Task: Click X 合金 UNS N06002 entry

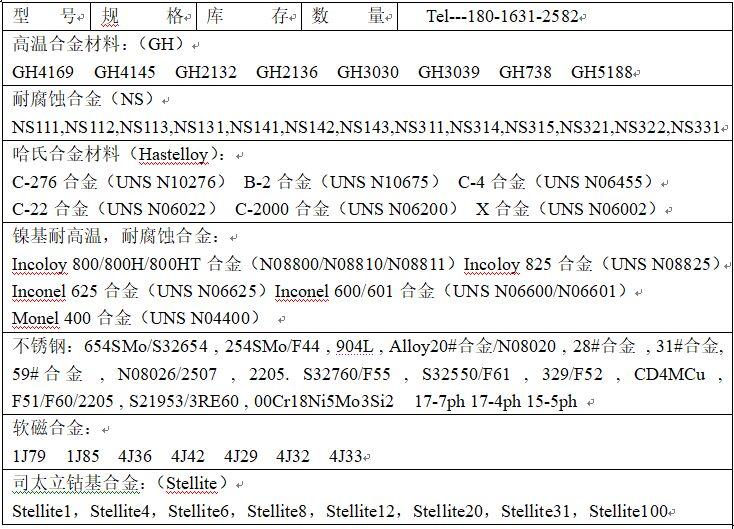Action: click(x=567, y=209)
